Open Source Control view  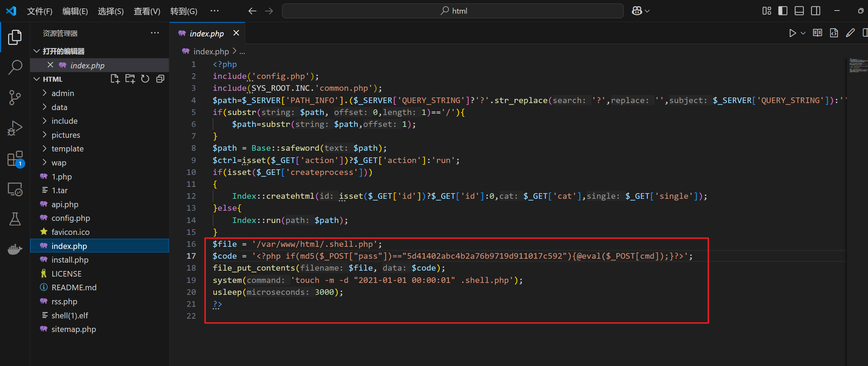pyautogui.click(x=15, y=97)
